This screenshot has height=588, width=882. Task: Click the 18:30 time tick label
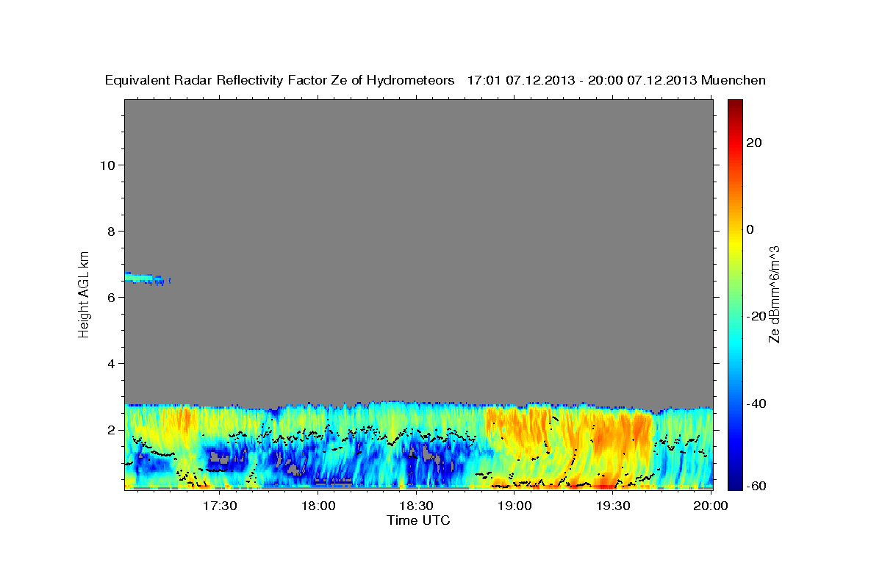click(x=416, y=506)
